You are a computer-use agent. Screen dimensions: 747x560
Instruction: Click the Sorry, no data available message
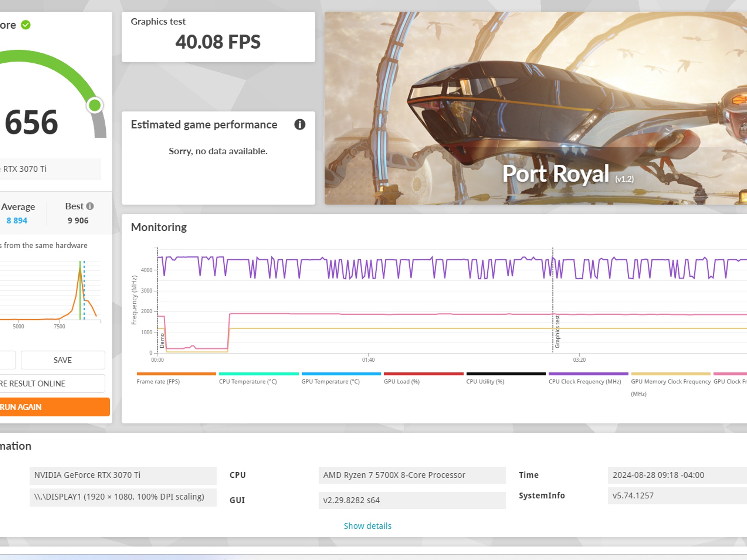218,151
